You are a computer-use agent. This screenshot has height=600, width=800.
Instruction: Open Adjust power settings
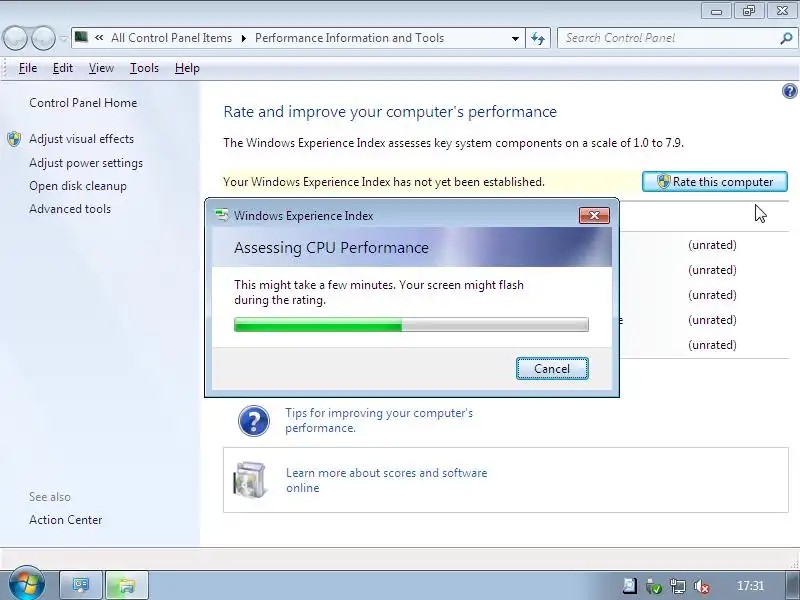click(86, 163)
